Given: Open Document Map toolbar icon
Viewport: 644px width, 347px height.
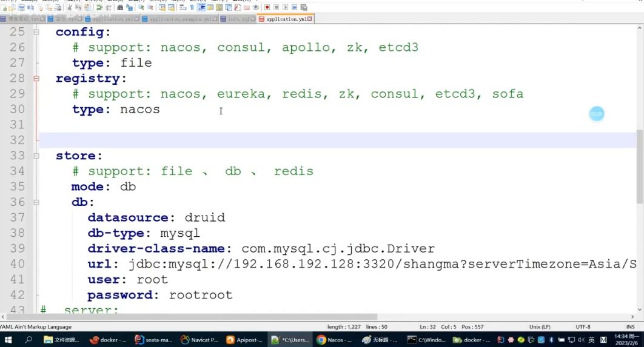Looking at the screenshot, I should [220, 7].
